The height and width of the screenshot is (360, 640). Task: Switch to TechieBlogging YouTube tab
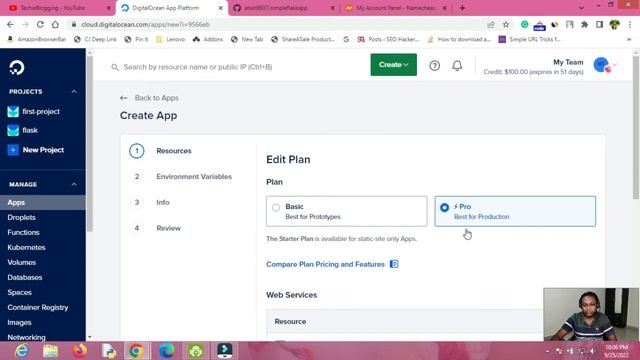tap(57, 8)
